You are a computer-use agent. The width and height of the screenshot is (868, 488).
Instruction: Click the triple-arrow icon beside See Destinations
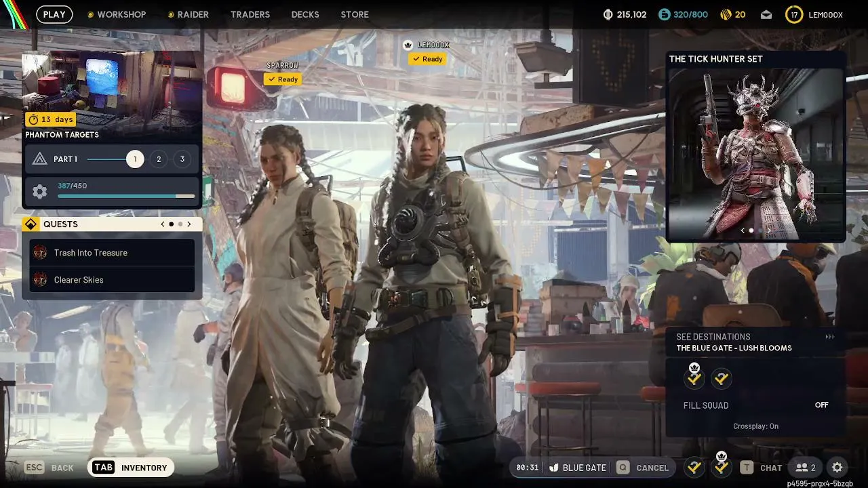click(x=829, y=337)
